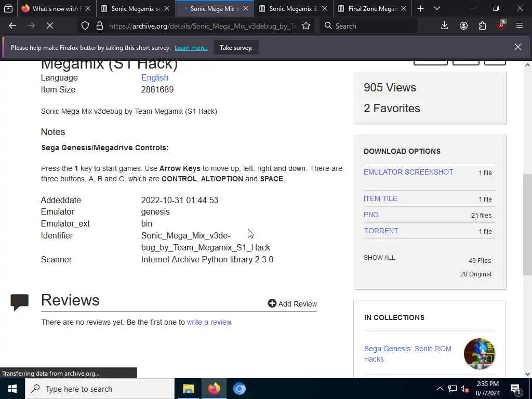Image resolution: width=532 pixels, height=399 pixels.
Task: Switch to the "What's new with" tab
Action: (52, 8)
